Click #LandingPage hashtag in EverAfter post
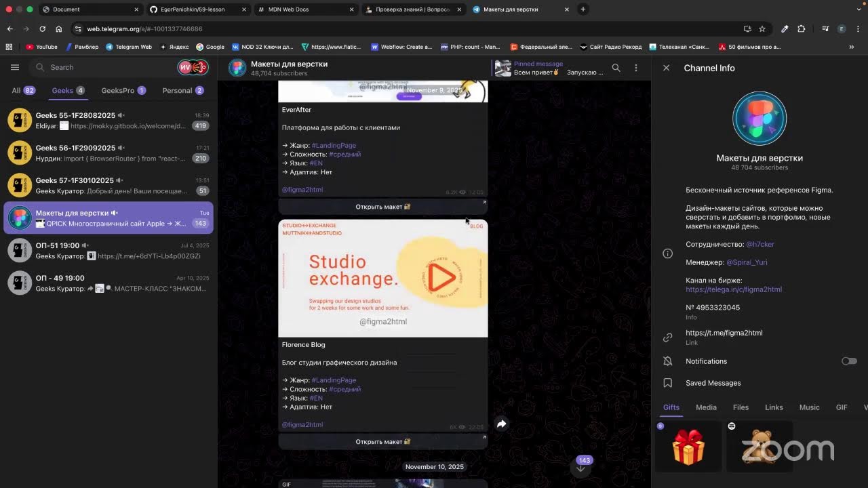Image resolution: width=868 pixels, height=488 pixels. [x=334, y=146]
